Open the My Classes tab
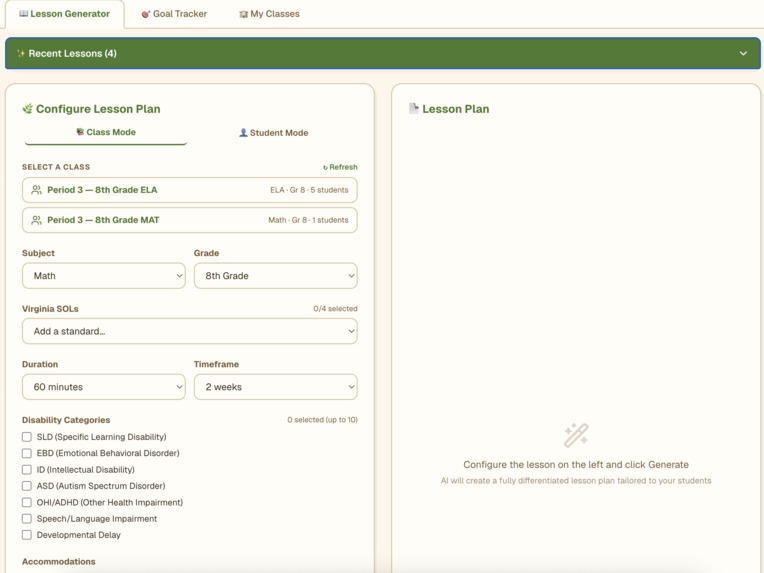Screen dimensions: 764x573 [269, 14]
